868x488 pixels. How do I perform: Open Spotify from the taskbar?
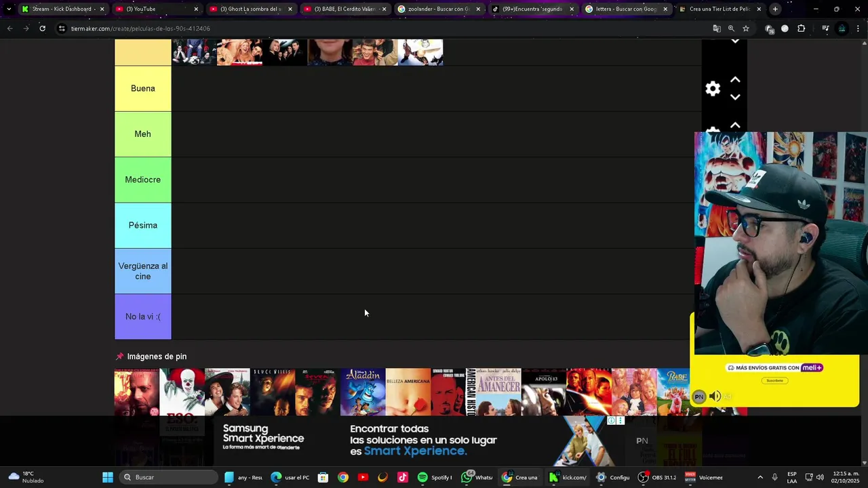tap(435, 477)
